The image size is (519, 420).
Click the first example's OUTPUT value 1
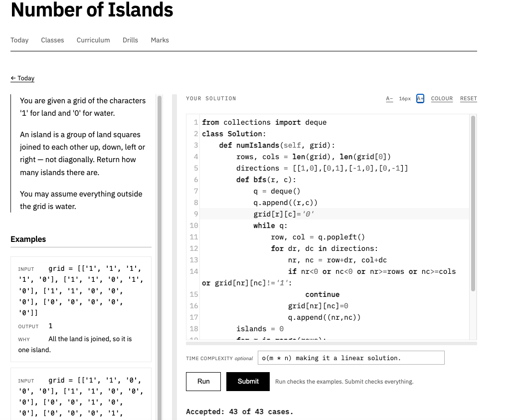click(x=50, y=326)
